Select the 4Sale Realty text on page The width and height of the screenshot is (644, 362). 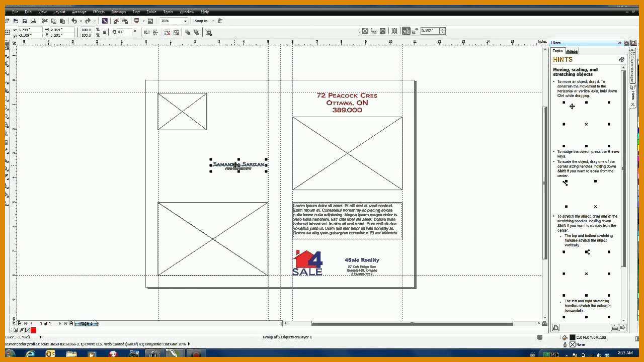[x=362, y=260]
